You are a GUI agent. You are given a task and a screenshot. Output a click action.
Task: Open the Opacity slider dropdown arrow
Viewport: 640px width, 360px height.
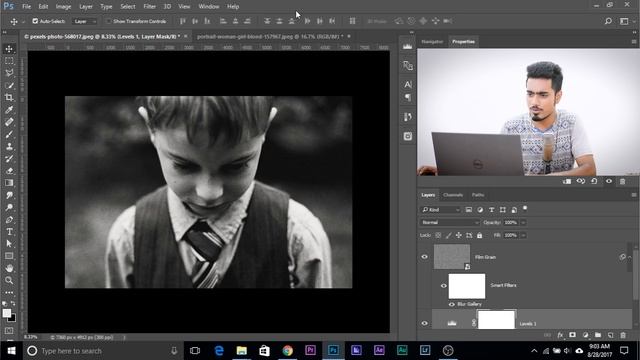523,222
